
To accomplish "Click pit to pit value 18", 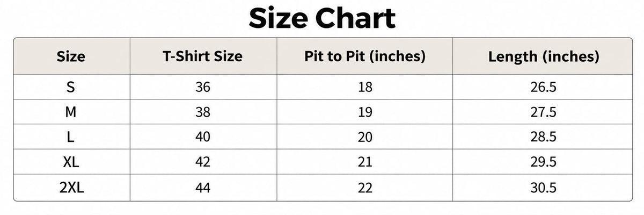I will click(365, 87).
